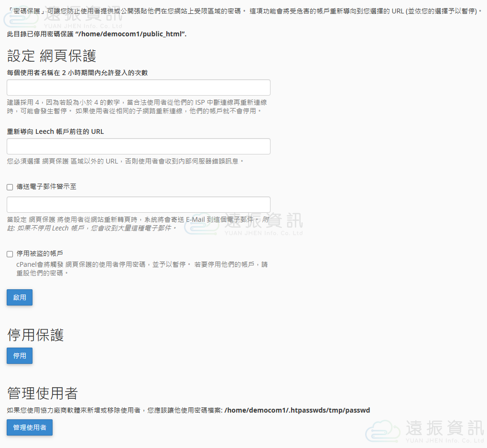Screen dimensions: 487x448
Task: Click the 停用保護 section heading
Action: point(35,335)
